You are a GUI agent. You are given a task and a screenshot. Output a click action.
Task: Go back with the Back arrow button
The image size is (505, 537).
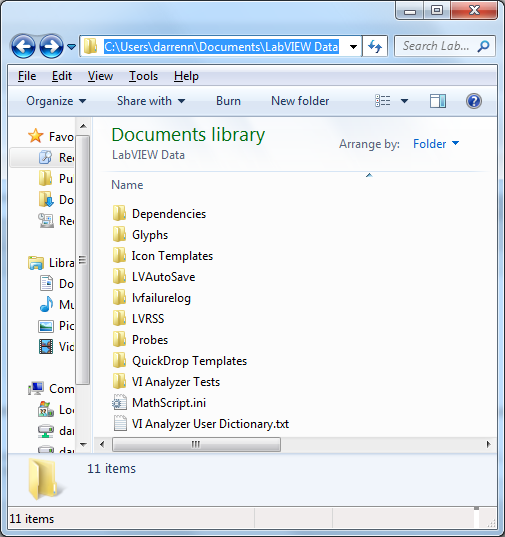(x=23, y=46)
